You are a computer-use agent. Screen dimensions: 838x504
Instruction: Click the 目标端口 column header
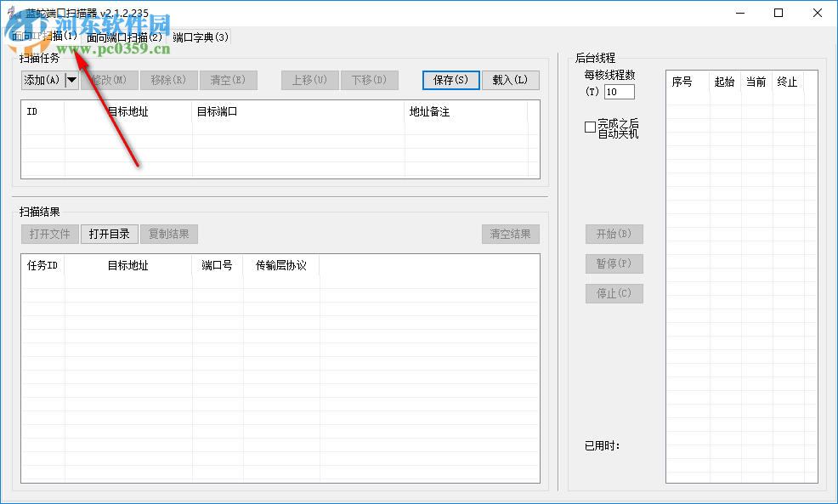[298, 111]
